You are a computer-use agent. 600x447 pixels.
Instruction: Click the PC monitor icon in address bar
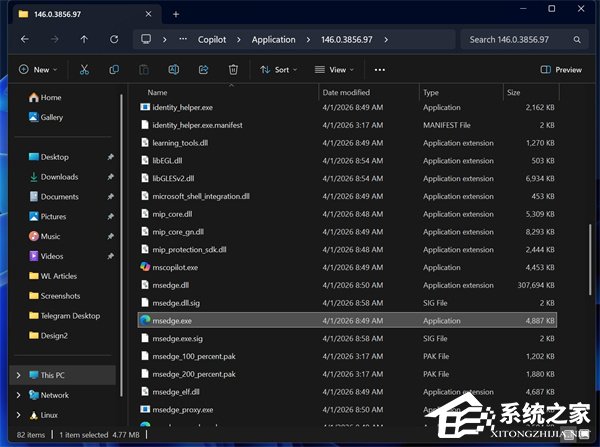tap(146, 39)
